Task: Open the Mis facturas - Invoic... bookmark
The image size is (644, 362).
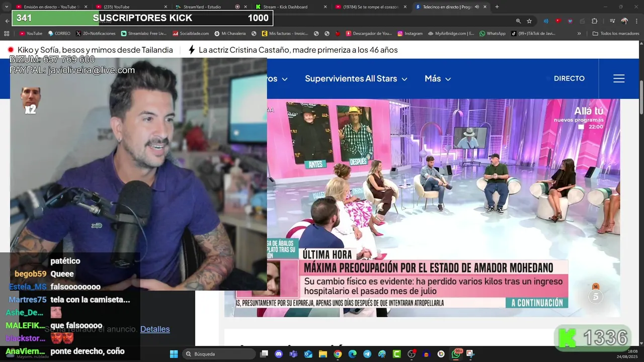Action: [x=285, y=34]
